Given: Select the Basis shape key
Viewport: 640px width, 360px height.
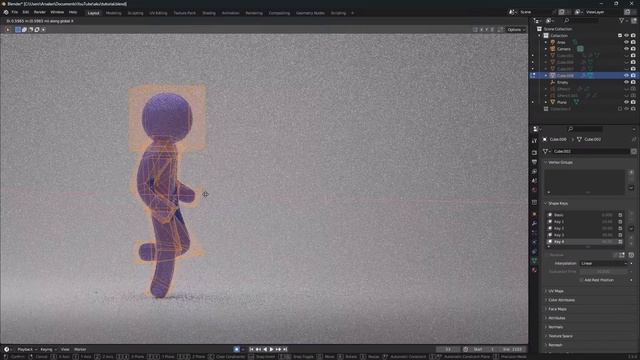Looking at the screenshot, I should point(584,215).
